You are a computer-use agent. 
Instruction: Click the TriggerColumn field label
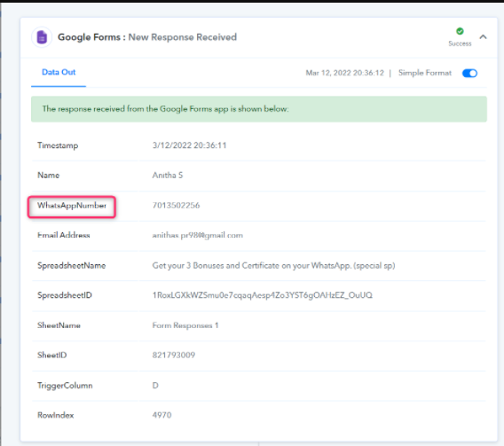click(65, 386)
